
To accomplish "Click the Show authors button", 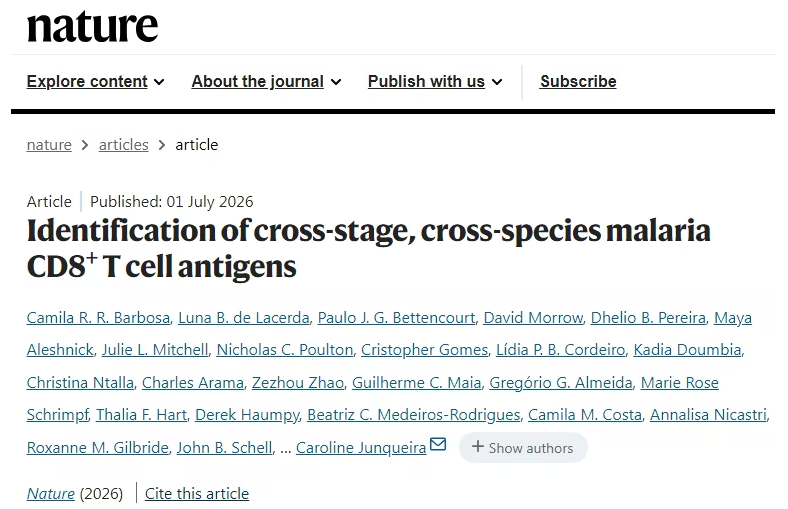I will (523, 447).
